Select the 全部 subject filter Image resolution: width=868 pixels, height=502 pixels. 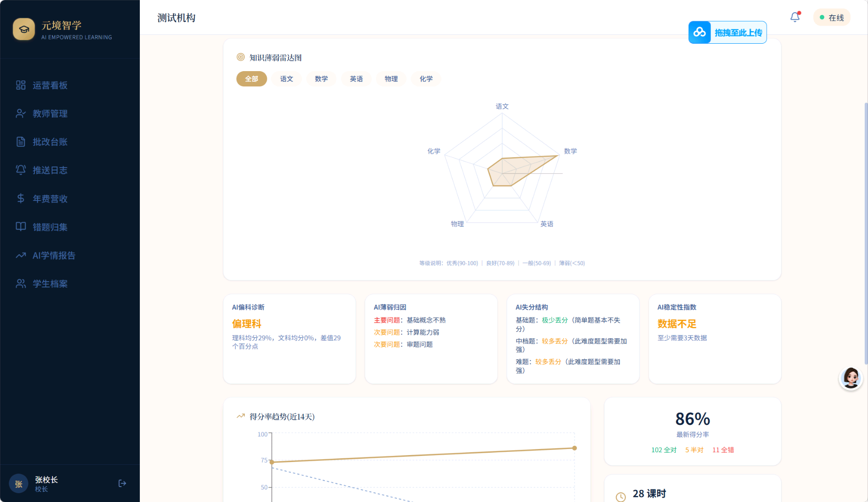click(x=251, y=79)
